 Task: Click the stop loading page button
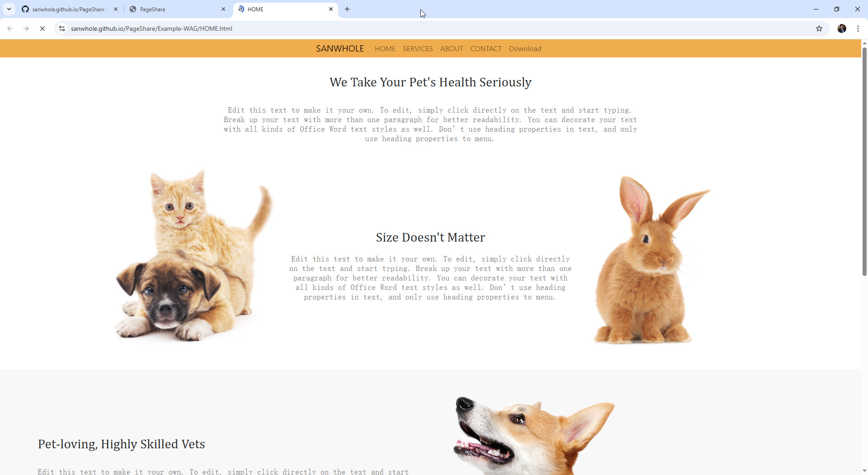pos(42,28)
